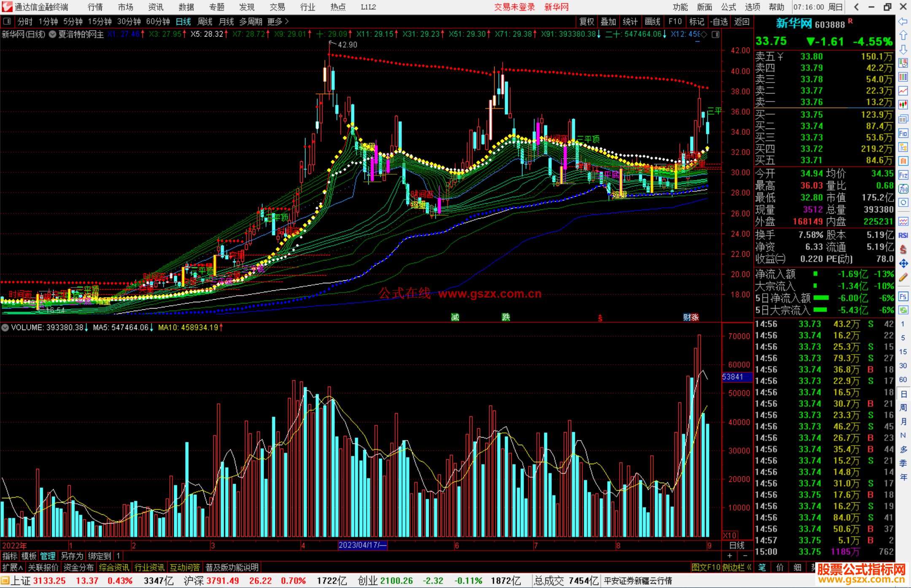Image resolution: width=911 pixels, height=588 pixels.
Task: Click the formula f(x) sidebar icon
Action: (903, 189)
